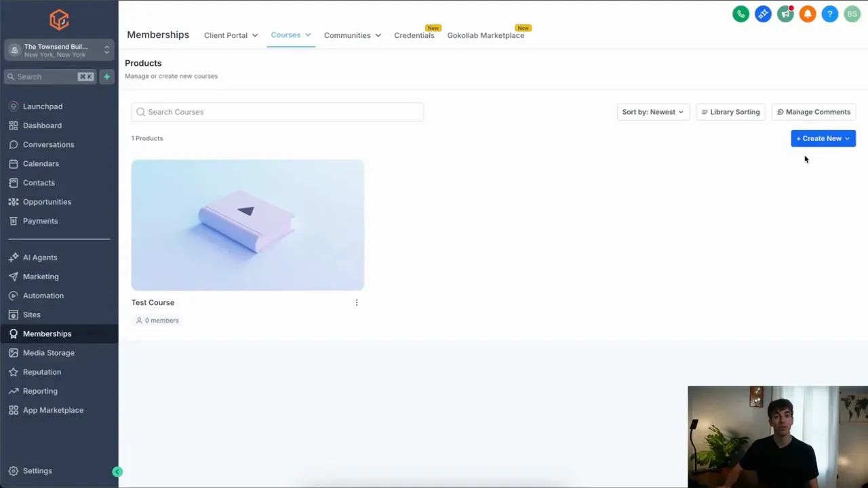Expand the Courses tab dropdown

click(x=291, y=35)
